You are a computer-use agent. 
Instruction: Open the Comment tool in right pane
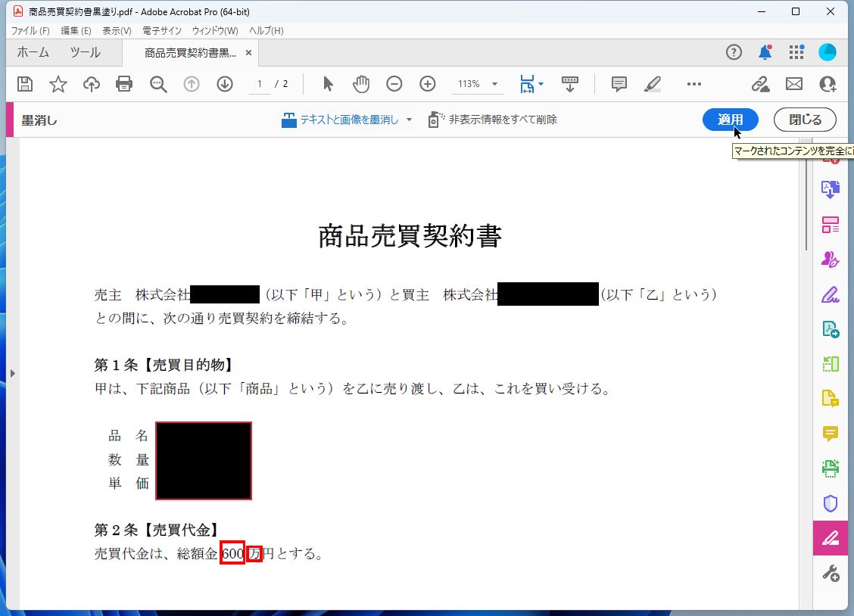click(x=831, y=434)
